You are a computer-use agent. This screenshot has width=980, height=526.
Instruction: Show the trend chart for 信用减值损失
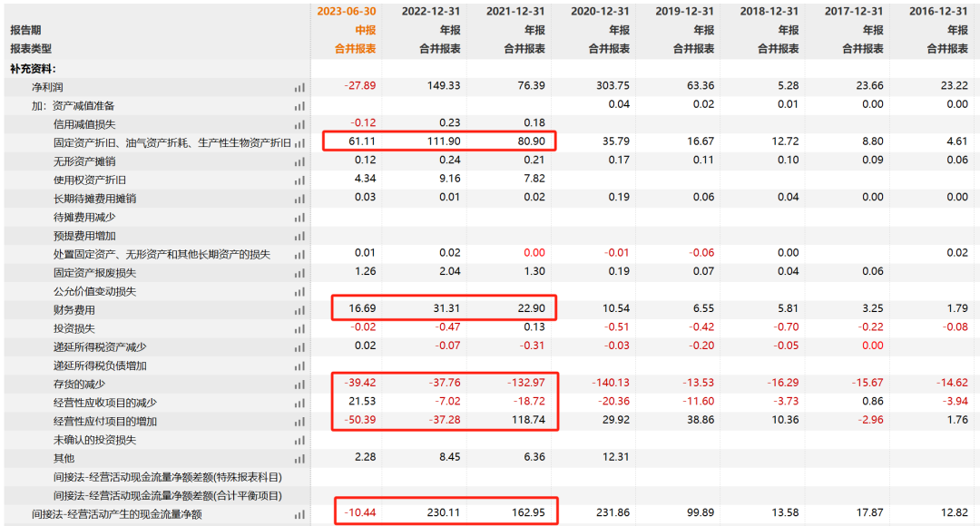coord(300,125)
